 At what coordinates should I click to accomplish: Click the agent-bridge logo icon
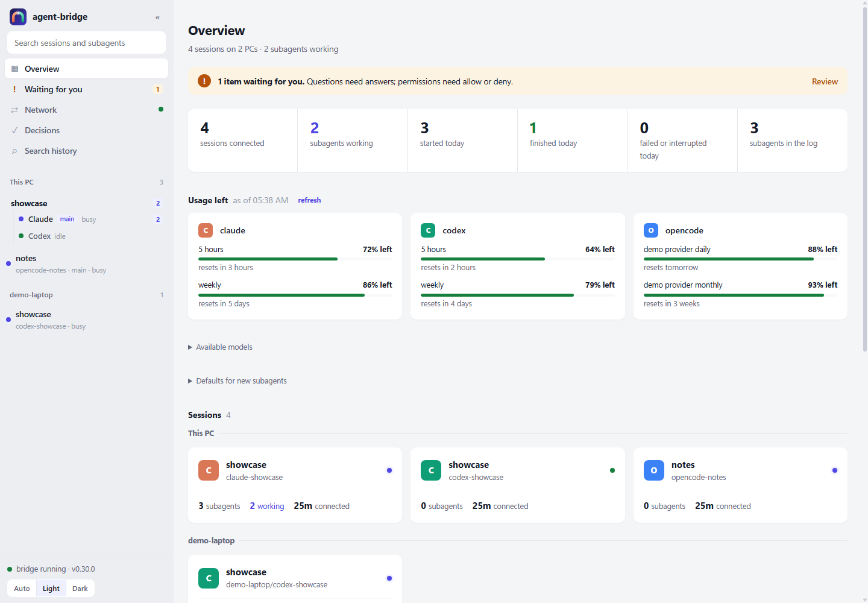point(18,17)
